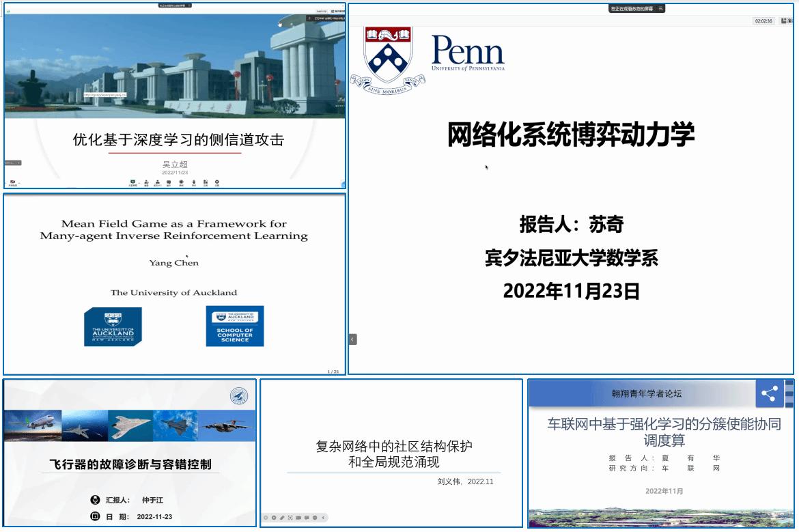This screenshot has height=532, width=799.
Task: Open settings gear in meeting toolbar
Action: (x=217, y=182)
